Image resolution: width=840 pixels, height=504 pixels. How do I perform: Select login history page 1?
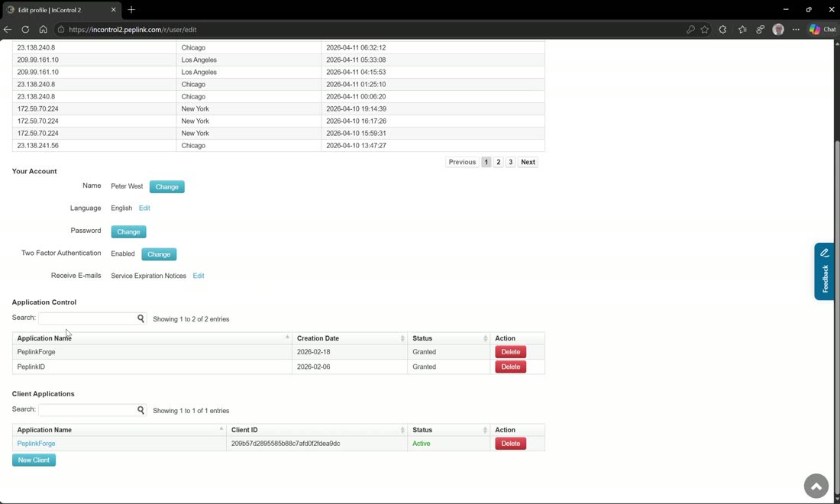tap(486, 162)
